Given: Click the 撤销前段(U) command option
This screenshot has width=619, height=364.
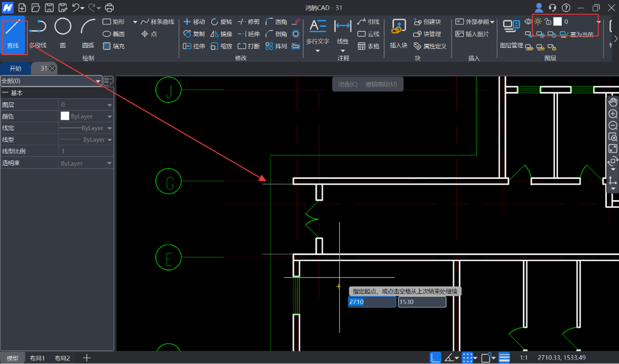Looking at the screenshot, I should [x=381, y=84].
